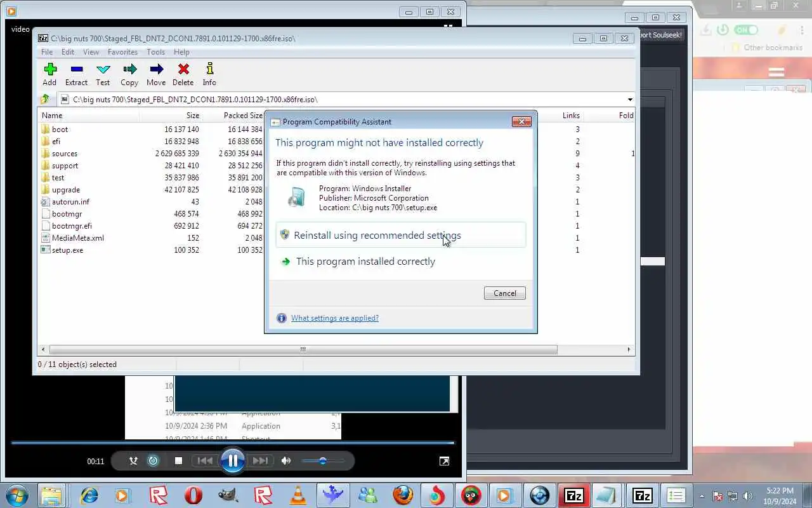The image size is (812, 508).
Task: Select the setup.exe file
Action: pos(67,250)
